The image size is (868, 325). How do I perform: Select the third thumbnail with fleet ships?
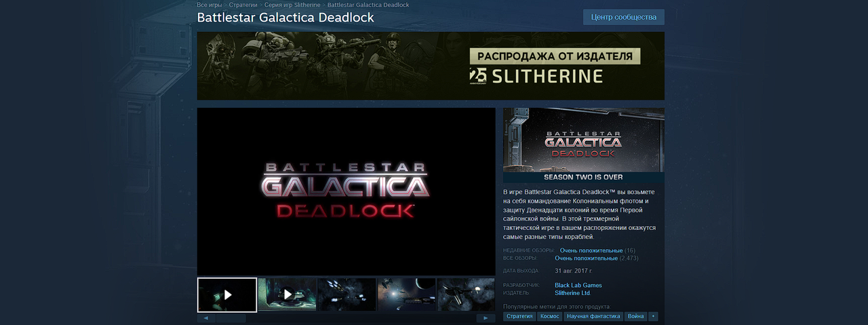point(347,294)
